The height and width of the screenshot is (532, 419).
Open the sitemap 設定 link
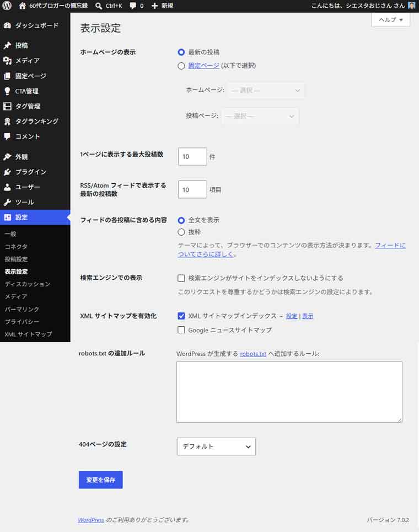[x=292, y=316]
